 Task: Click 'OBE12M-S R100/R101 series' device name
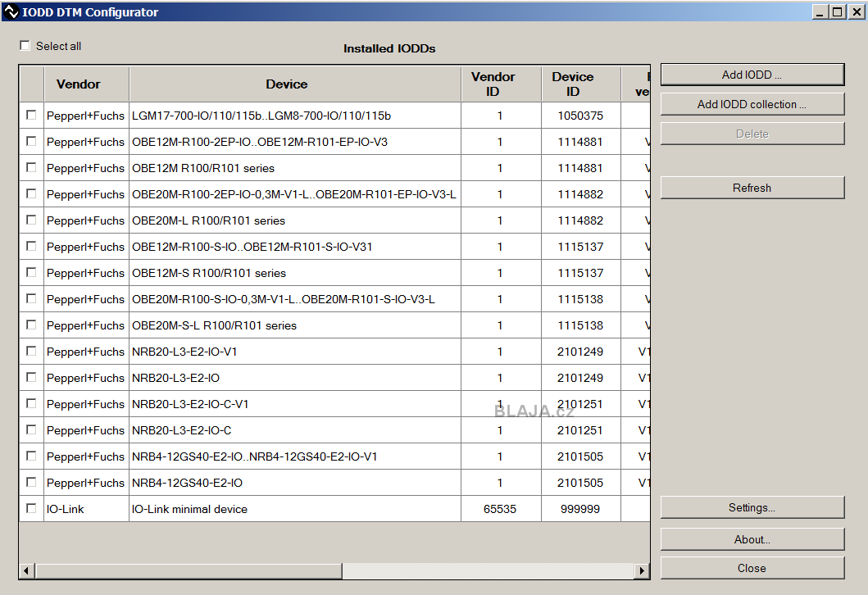[209, 274]
